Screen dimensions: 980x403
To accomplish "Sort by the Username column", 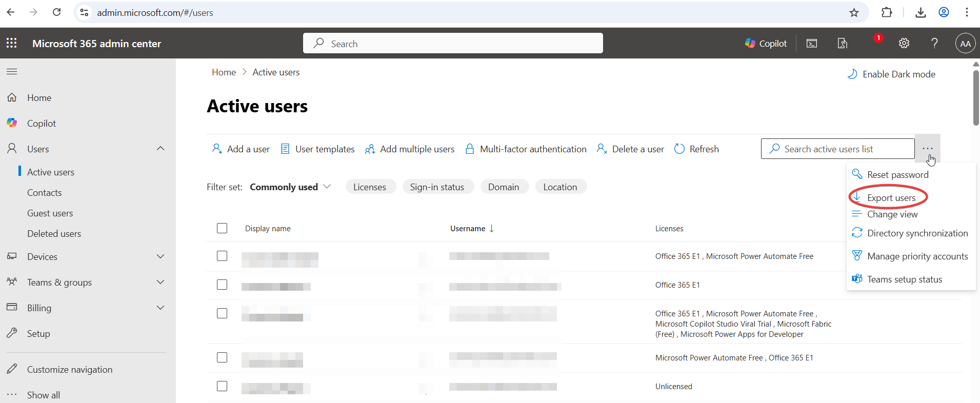I will pos(472,229).
